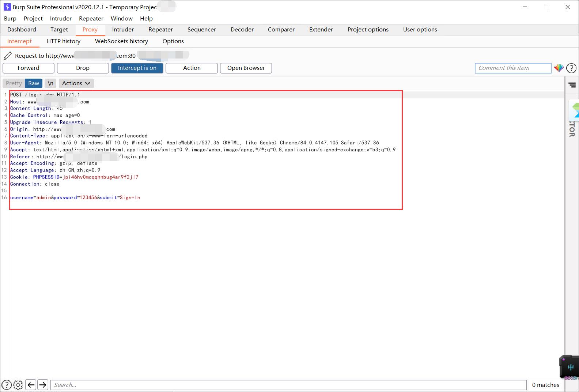Open the Project options tab

pos(368,30)
